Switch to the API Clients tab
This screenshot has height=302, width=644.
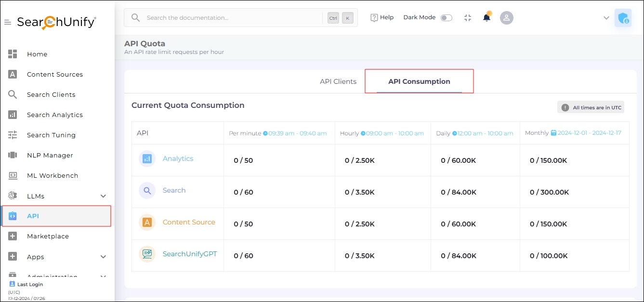(338, 81)
